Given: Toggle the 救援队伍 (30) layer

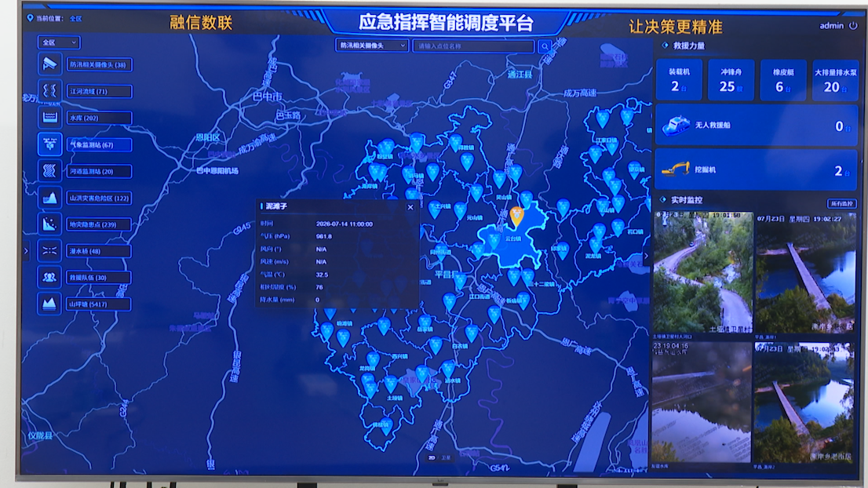Looking at the screenshot, I should click(x=99, y=278).
